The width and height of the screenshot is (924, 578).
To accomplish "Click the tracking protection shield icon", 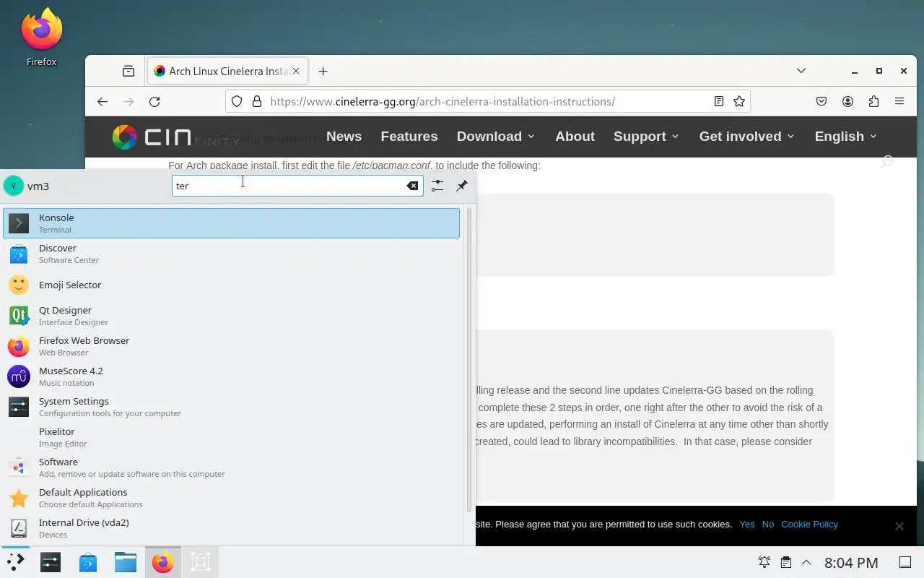I will 237,102.
